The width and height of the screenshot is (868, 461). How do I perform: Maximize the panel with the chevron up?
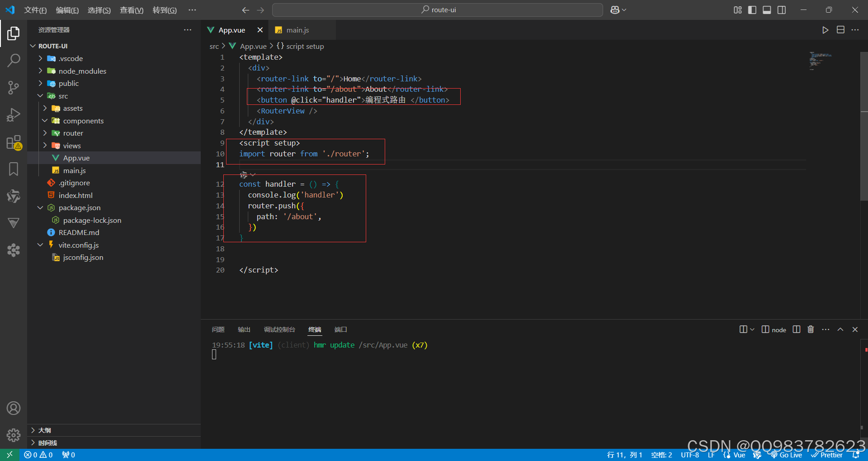click(840, 329)
